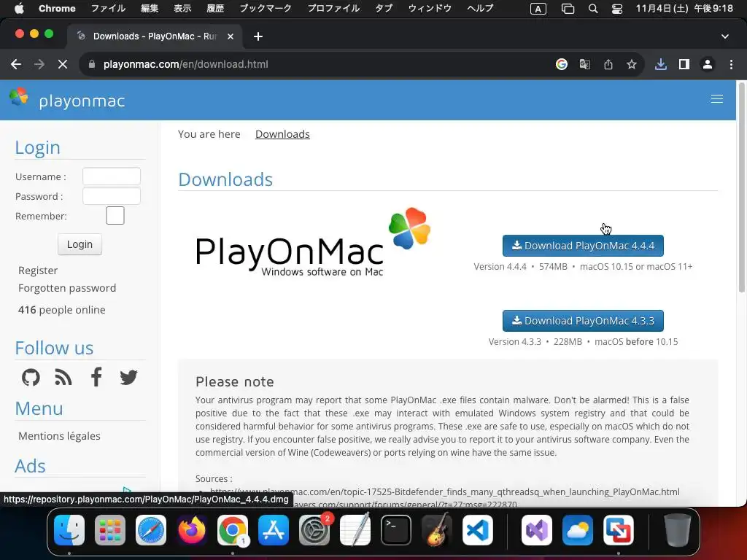This screenshot has width=747, height=560.
Task: Open Terminal from the Dock
Action: [x=396, y=530]
